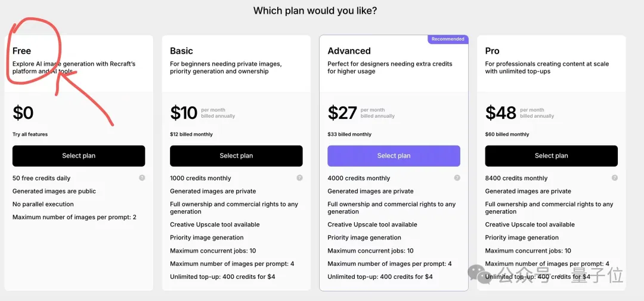This screenshot has width=644, height=301.
Task: Click the Free plan heading
Action: coord(22,51)
